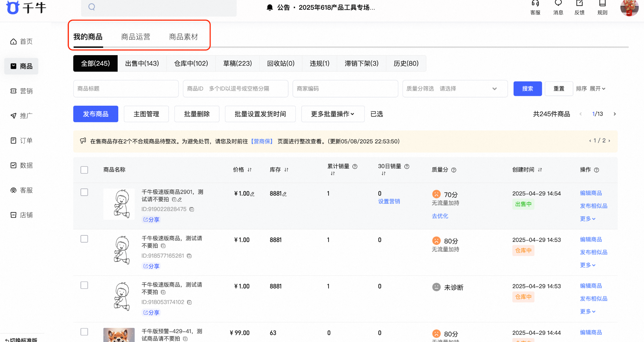The height and width of the screenshot is (342, 644).
Task: Show next notice arrow beside 1 / 2
Action: tap(609, 141)
